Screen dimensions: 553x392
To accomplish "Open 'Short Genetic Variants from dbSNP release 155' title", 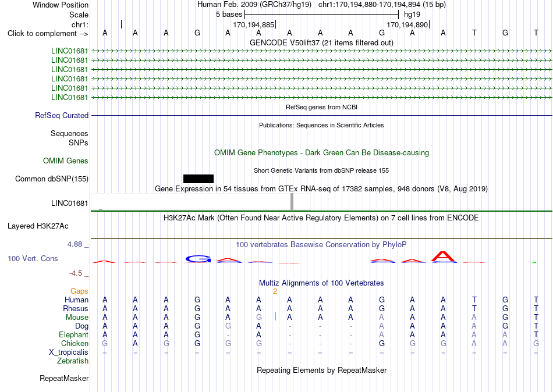I will pyautogui.click(x=321, y=170).
